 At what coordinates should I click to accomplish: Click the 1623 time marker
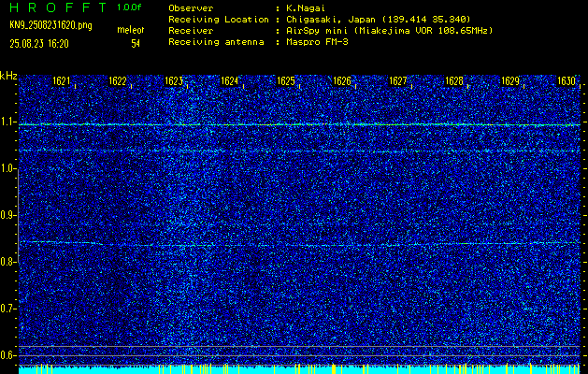click(x=174, y=80)
